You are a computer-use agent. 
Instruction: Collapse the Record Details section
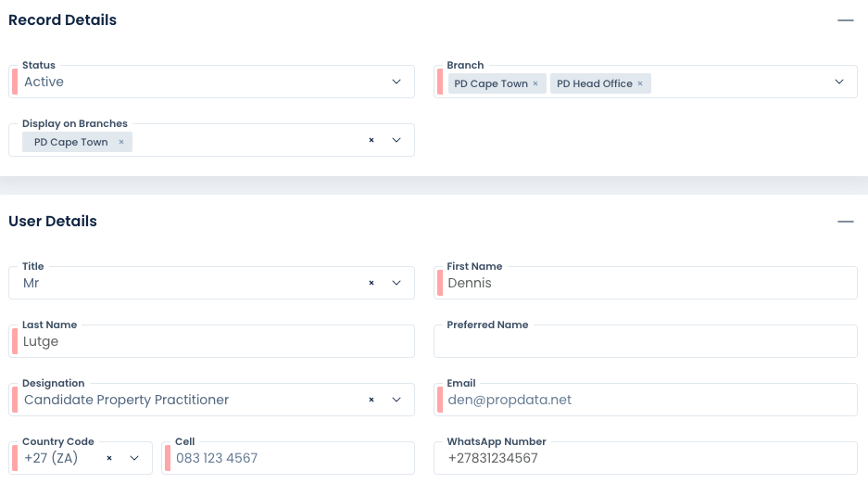pyautogui.click(x=845, y=20)
